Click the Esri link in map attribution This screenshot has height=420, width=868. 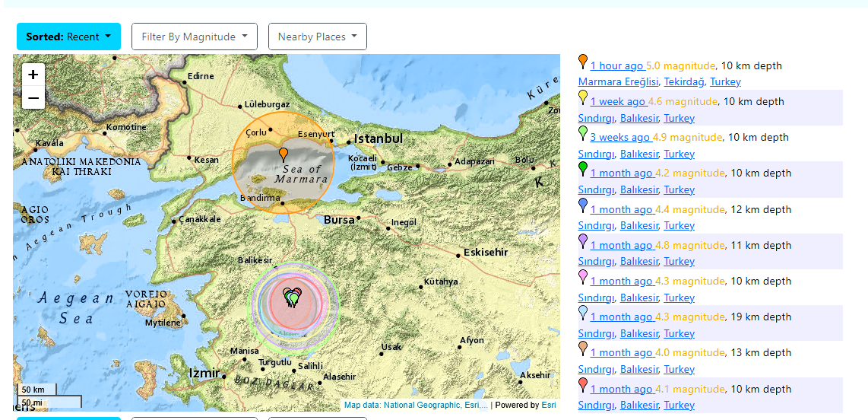(x=549, y=406)
